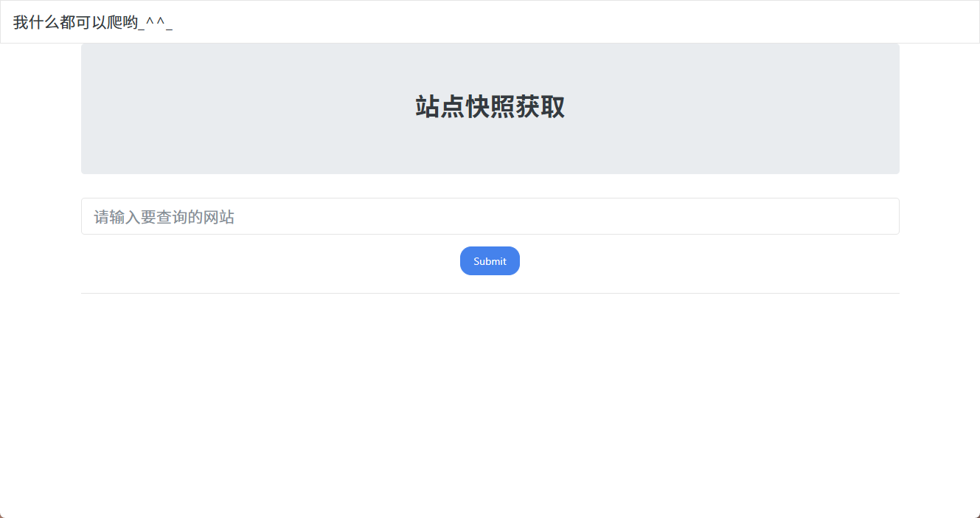Click the blue Submit button

(490, 261)
